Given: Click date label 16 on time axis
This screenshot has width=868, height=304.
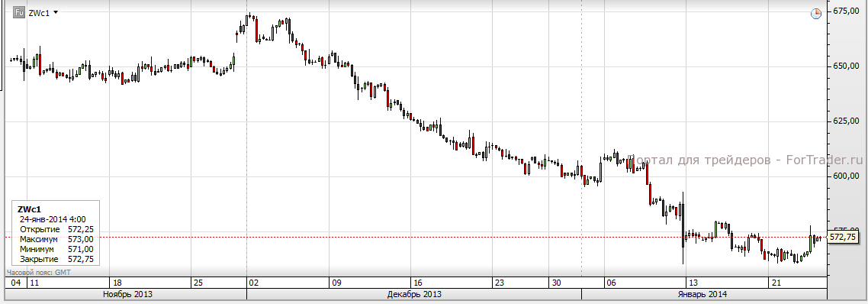Looking at the screenshot, I should [417, 283].
